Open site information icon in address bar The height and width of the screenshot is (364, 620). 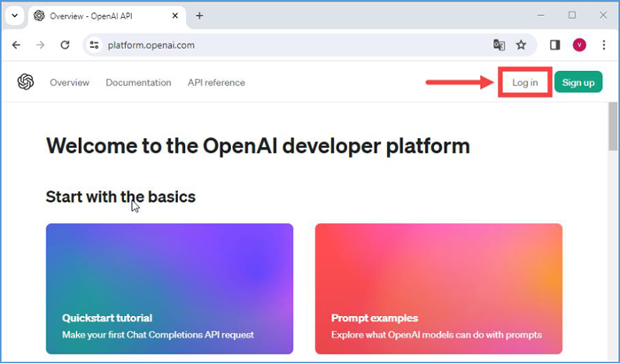click(94, 45)
